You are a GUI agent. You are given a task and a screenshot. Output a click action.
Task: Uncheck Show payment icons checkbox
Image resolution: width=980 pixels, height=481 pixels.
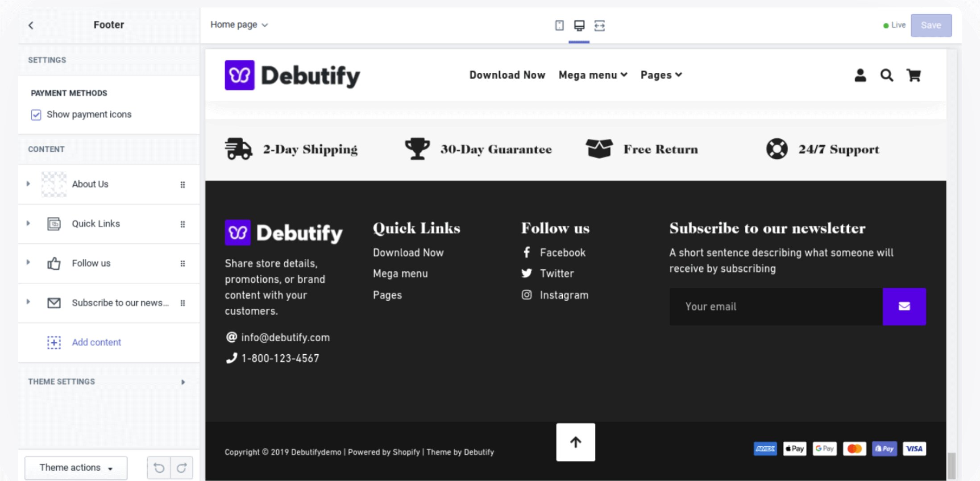pos(36,115)
